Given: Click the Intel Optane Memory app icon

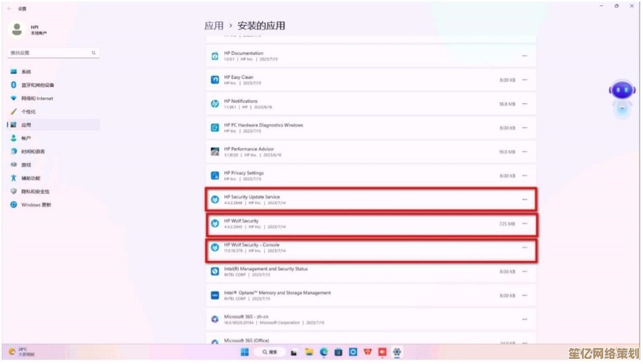Looking at the screenshot, I should point(215,296).
